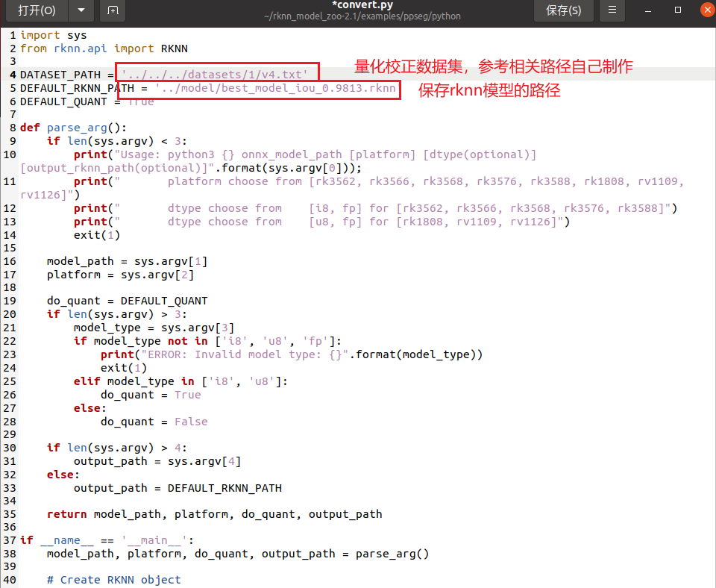Click the return statement on line 35
This screenshot has height=588, width=716.
tap(215, 514)
